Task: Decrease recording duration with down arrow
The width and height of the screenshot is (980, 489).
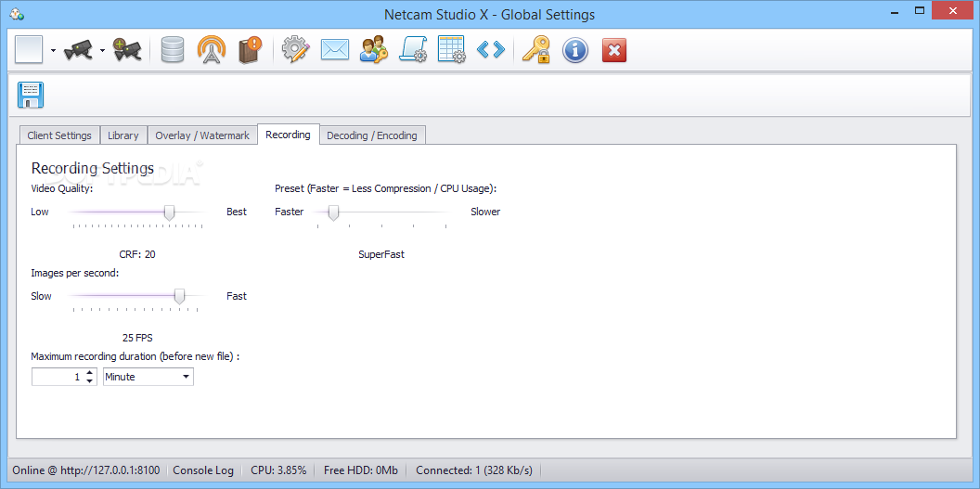Action: tap(90, 381)
